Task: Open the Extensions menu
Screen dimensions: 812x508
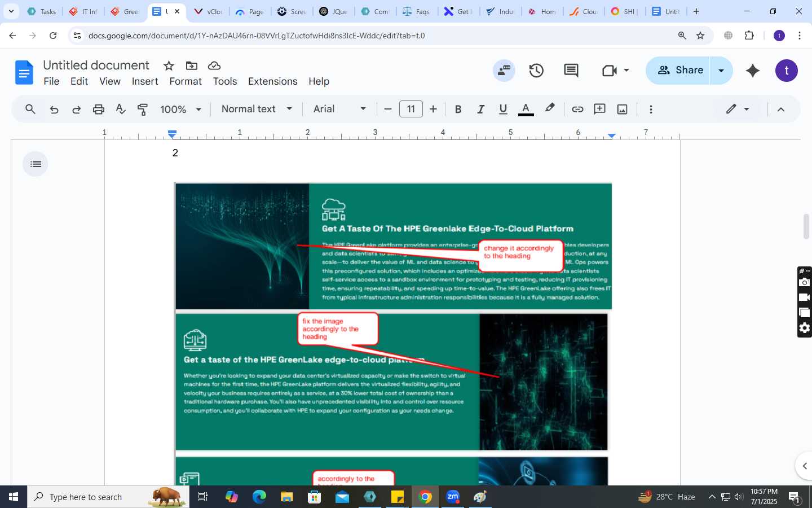Action: tap(272, 81)
